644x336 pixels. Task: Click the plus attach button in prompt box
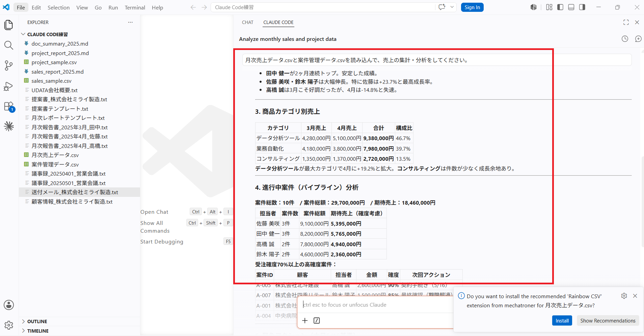coord(305,320)
